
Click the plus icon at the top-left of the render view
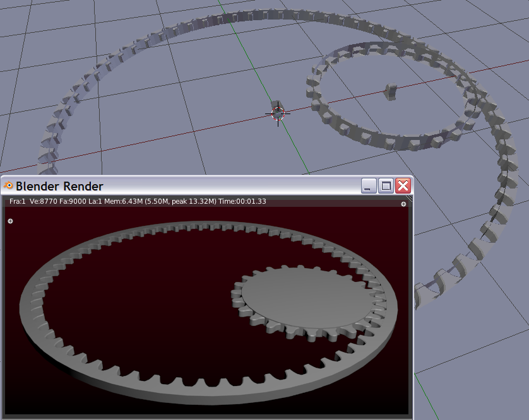coord(9,222)
